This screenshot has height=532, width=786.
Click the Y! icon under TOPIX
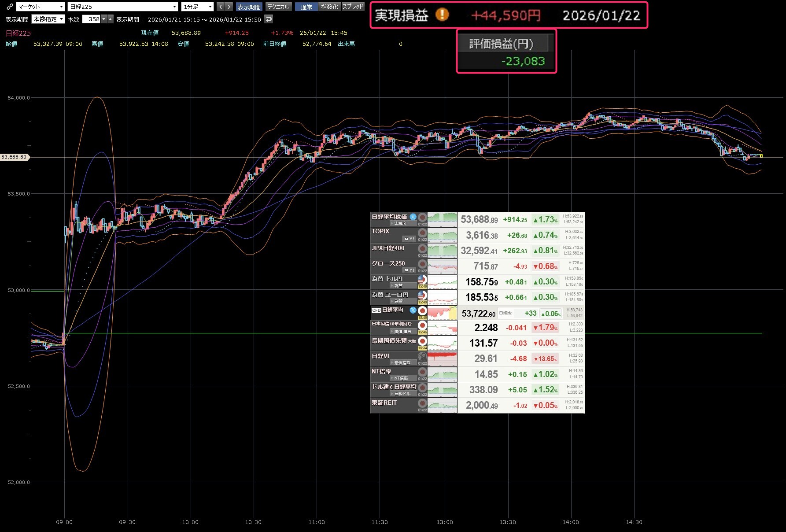(x=410, y=239)
